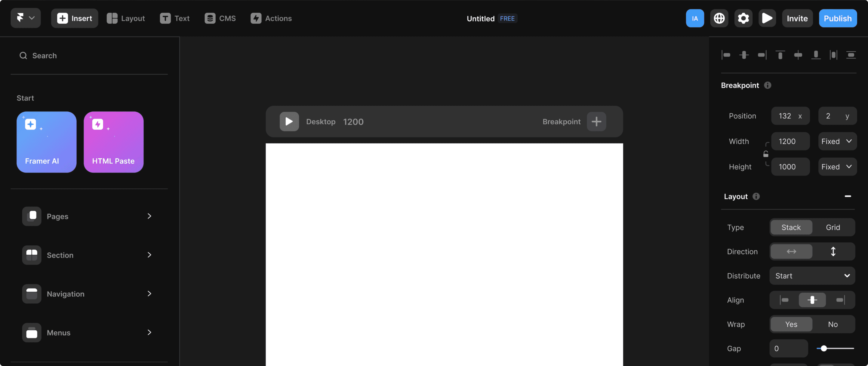Viewport: 868px width, 366px height.
Task: Open project settings with the gear icon
Action: 743,18
